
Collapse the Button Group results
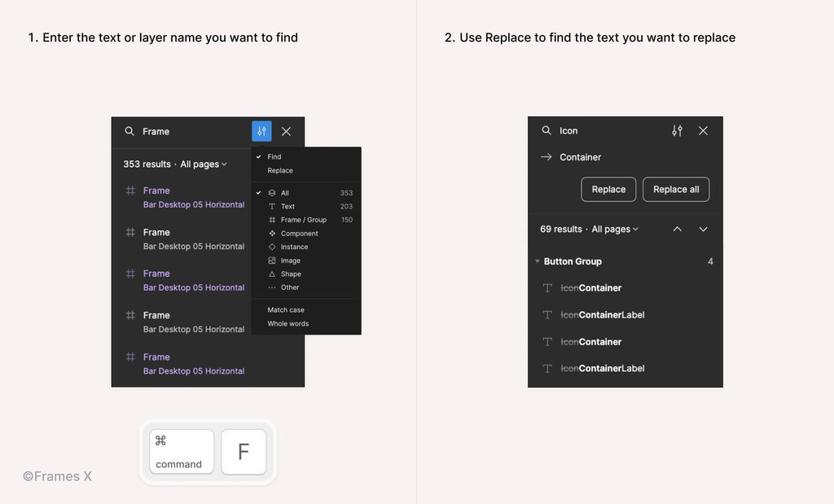[537, 261]
